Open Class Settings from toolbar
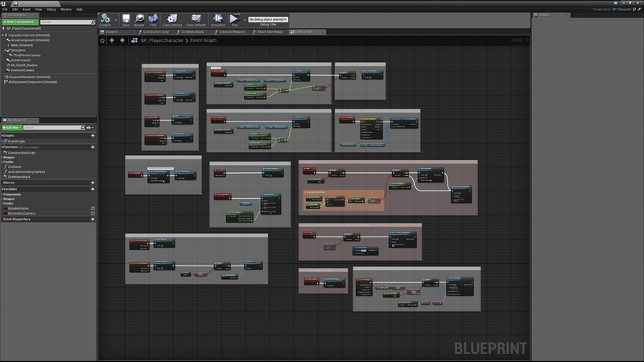644x362 pixels. click(171, 19)
